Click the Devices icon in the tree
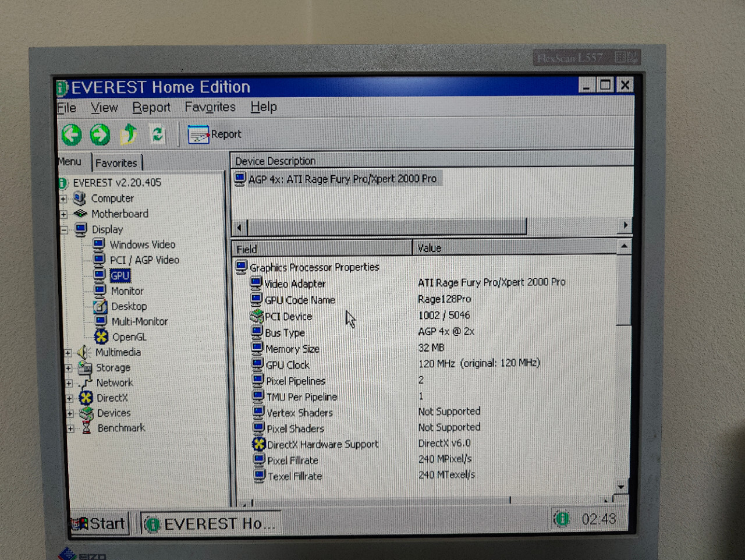Image resolution: width=745 pixels, height=560 pixels. tap(87, 413)
